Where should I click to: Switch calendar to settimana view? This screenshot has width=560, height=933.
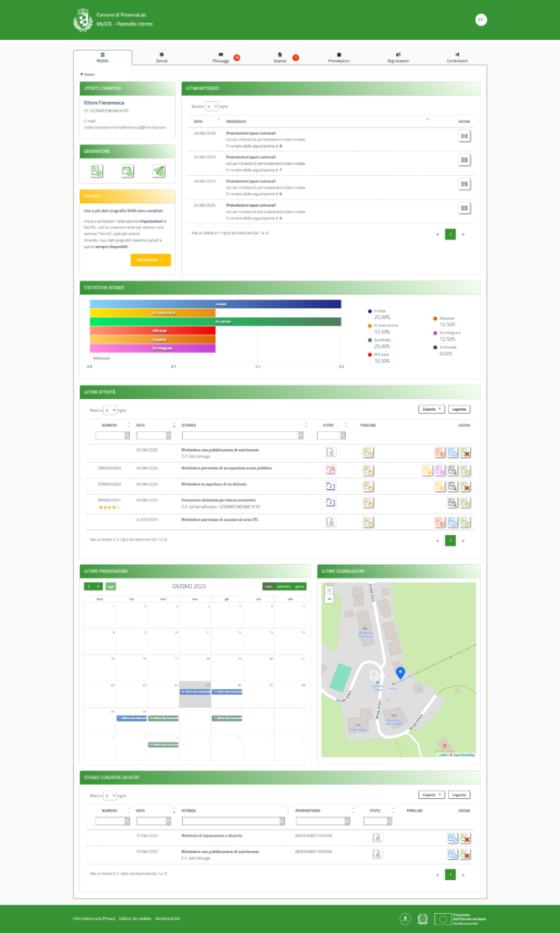pos(283,586)
